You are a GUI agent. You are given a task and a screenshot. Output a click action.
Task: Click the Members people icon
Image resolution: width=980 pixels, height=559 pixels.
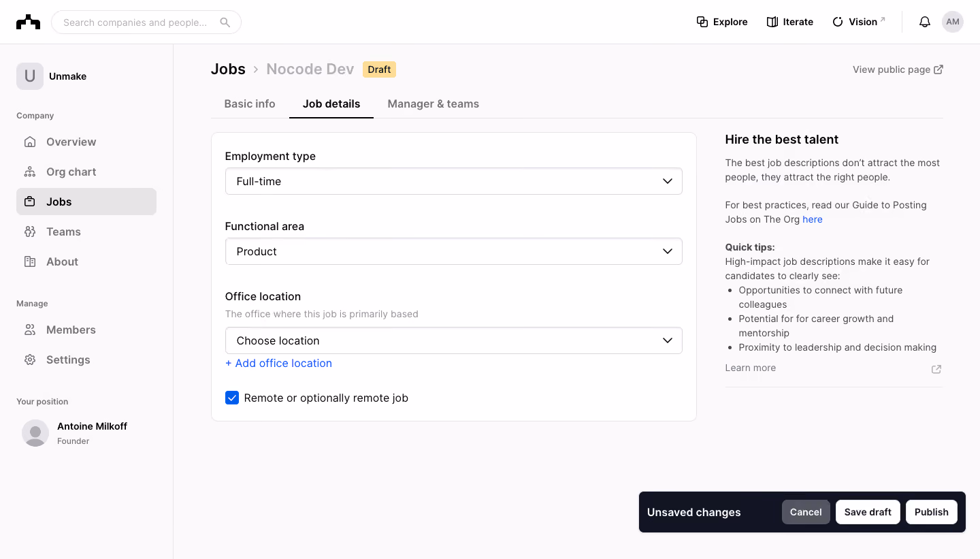[30, 330]
